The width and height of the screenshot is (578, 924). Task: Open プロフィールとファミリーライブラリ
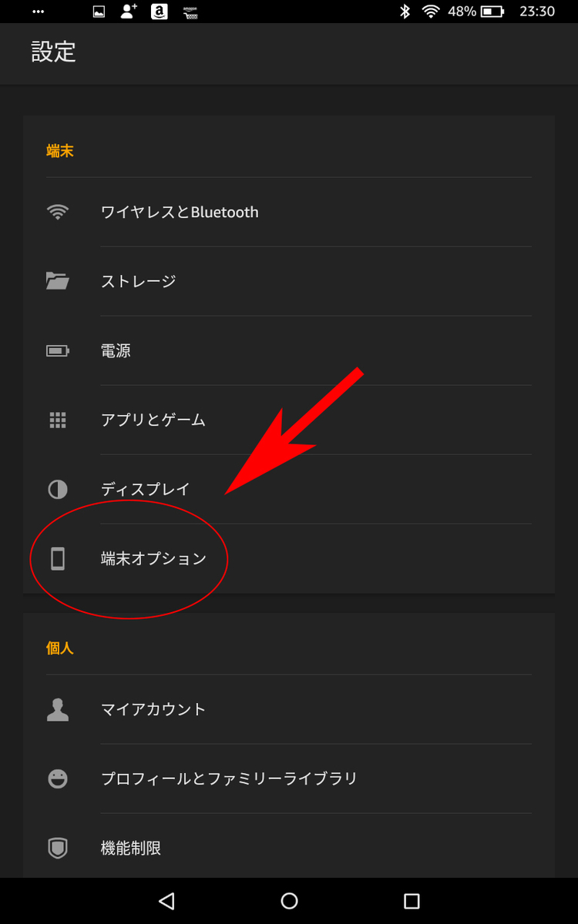(289, 778)
